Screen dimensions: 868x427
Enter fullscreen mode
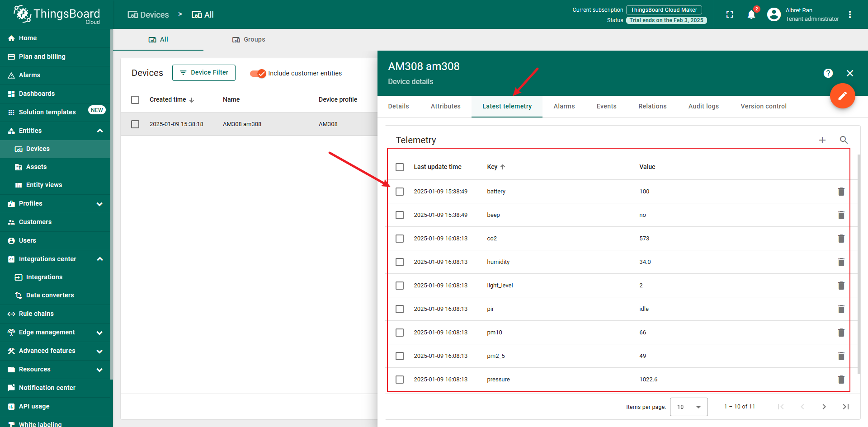coord(730,14)
